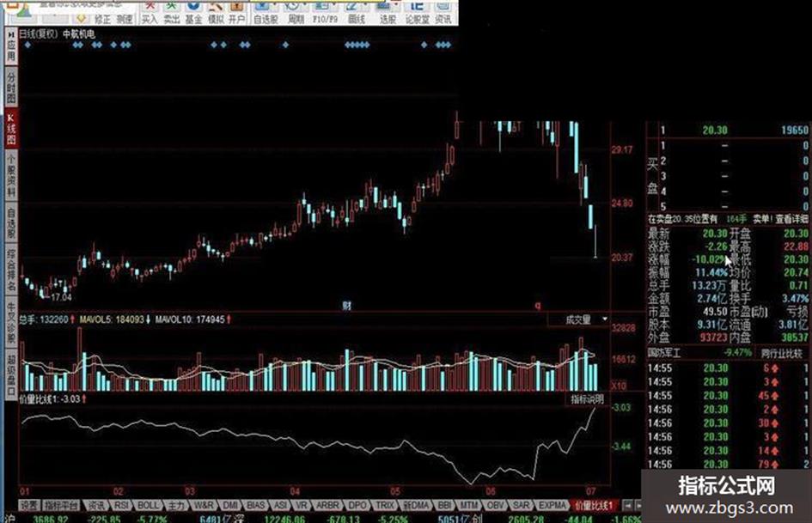Click the 卖出 (sell) toolbar icon
812x523 pixels.
click(171, 12)
